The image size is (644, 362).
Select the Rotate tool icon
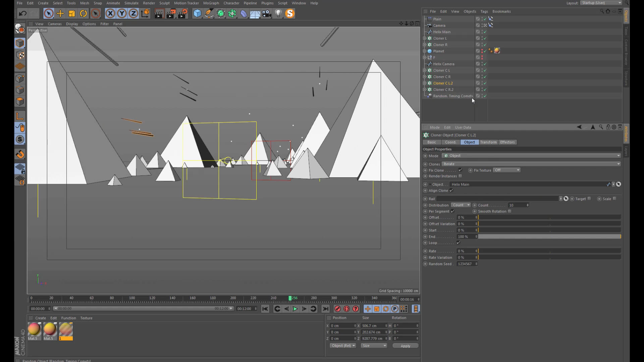click(83, 13)
